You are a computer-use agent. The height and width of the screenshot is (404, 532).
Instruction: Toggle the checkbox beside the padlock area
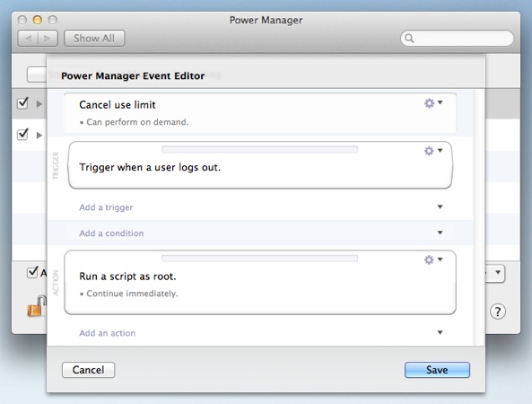tap(32, 272)
